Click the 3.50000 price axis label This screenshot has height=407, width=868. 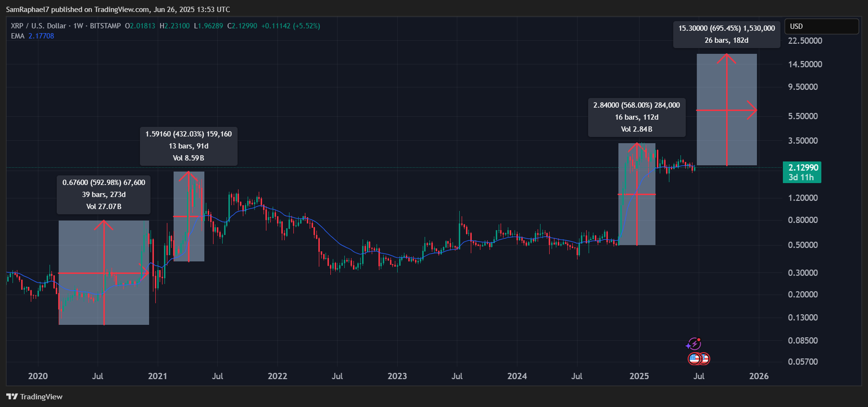[803, 141]
